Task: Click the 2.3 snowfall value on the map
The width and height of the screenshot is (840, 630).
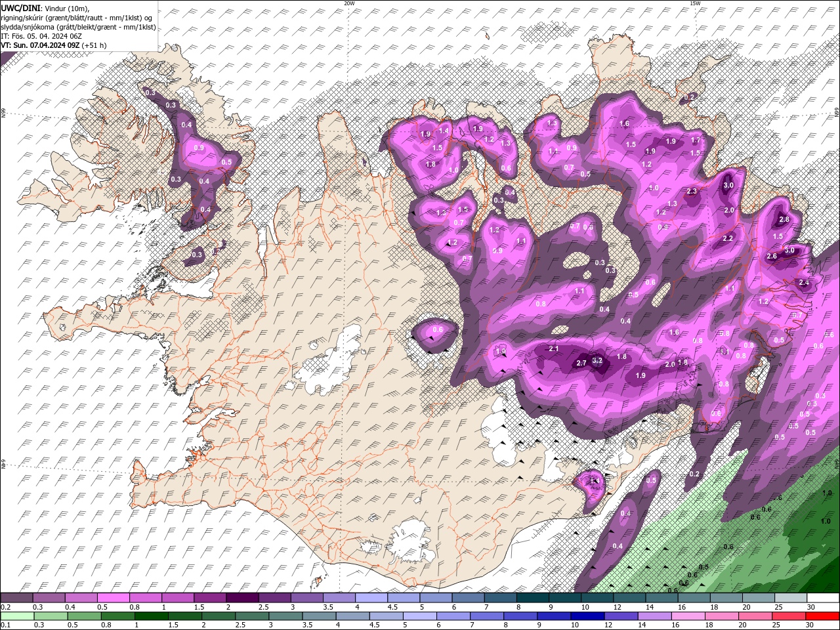Action: [692, 192]
